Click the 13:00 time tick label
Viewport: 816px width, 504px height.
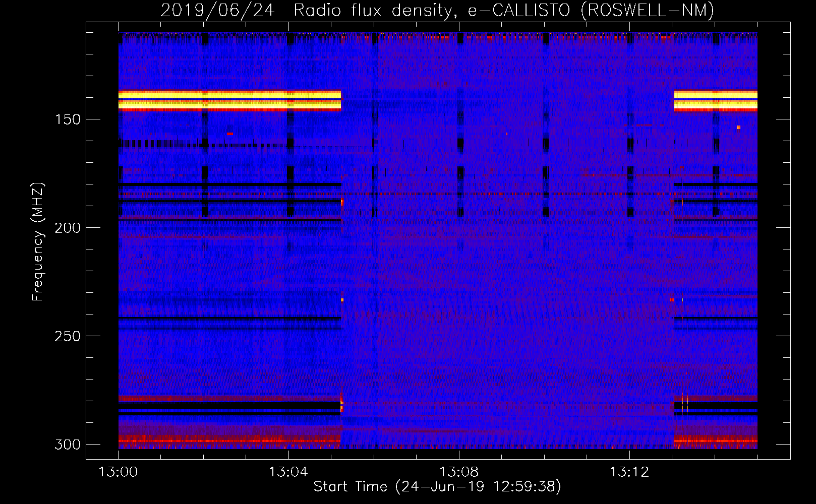click(118, 472)
